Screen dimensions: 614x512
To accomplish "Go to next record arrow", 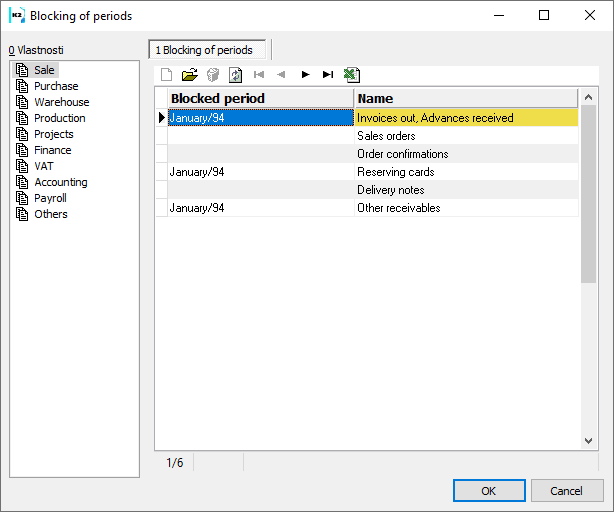I will (x=305, y=74).
